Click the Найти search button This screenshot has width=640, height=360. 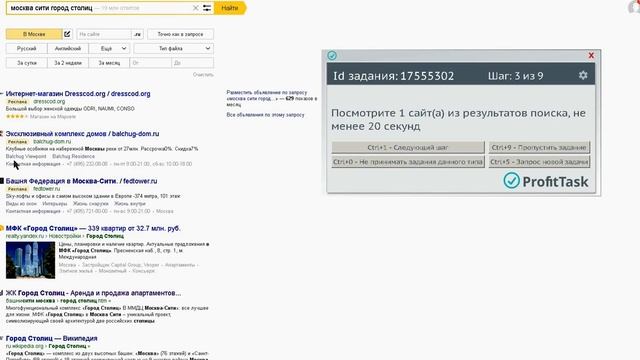pyautogui.click(x=230, y=8)
